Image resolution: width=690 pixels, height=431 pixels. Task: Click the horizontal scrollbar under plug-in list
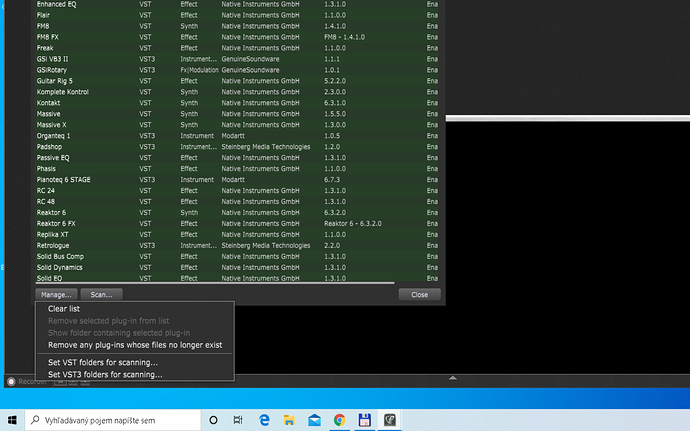tap(215, 283)
